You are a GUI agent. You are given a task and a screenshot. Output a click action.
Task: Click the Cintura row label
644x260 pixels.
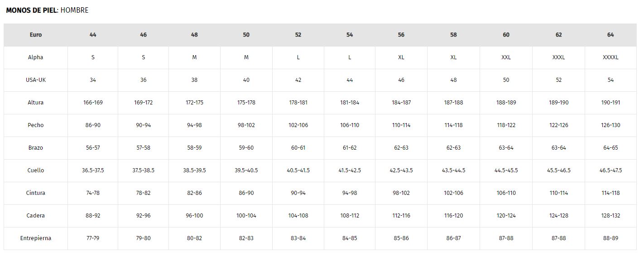coord(36,193)
